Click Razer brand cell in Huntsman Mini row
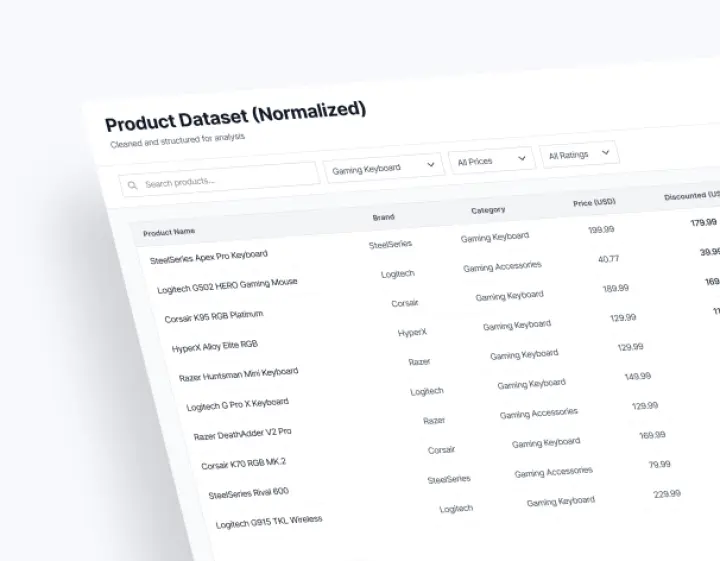 coord(419,362)
